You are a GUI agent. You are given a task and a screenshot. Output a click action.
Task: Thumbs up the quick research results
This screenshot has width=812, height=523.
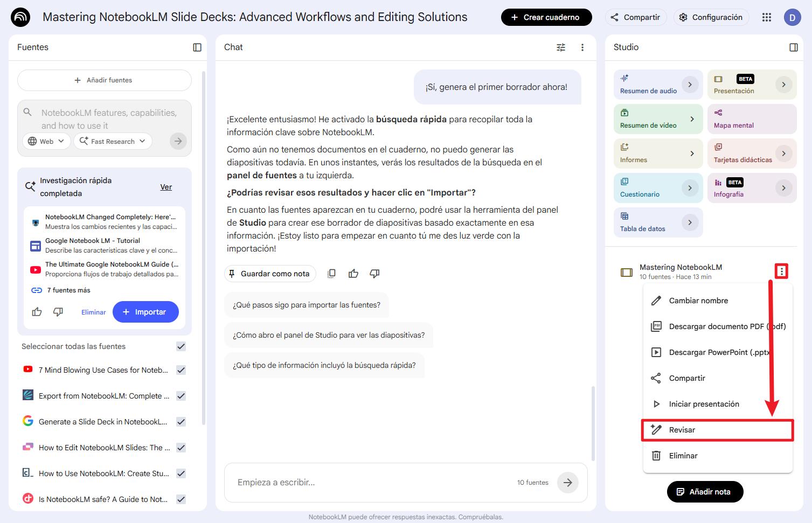pyautogui.click(x=37, y=312)
